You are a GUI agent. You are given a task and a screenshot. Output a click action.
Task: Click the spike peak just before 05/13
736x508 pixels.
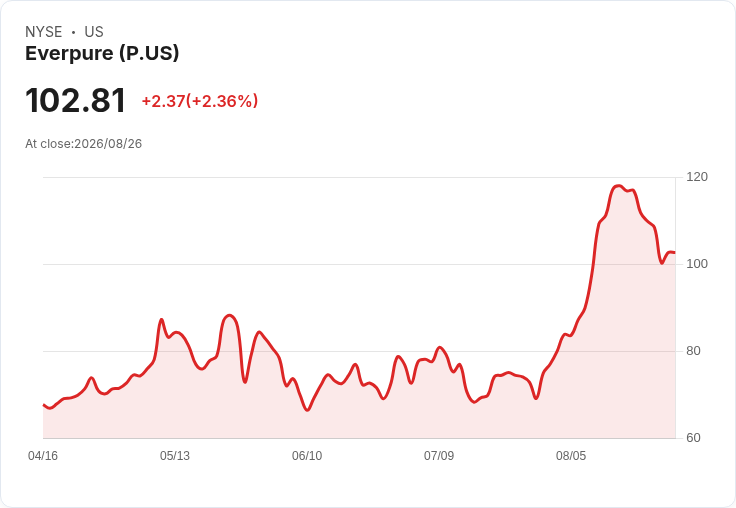point(161,320)
